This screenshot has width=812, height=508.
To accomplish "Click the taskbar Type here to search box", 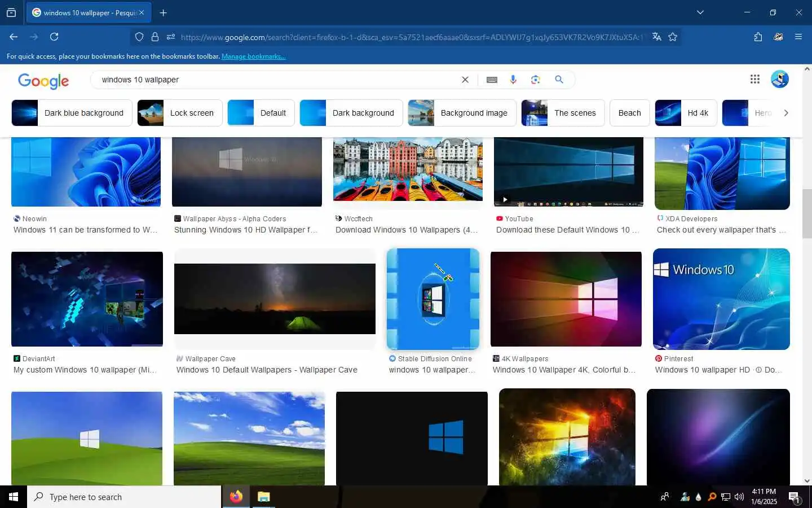I will (x=124, y=497).
